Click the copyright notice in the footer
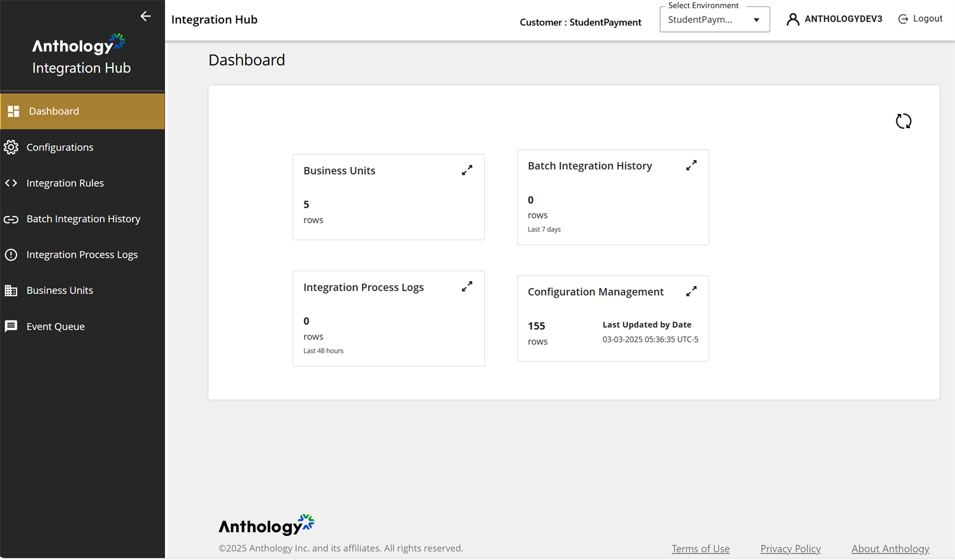Image resolution: width=955 pixels, height=560 pixels. coord(341,549)
